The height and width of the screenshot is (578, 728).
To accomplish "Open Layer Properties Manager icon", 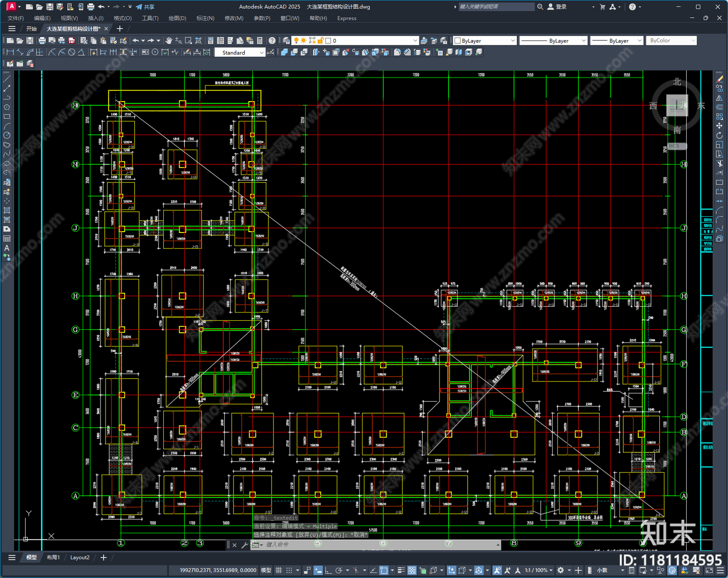I will click(286, 41).
